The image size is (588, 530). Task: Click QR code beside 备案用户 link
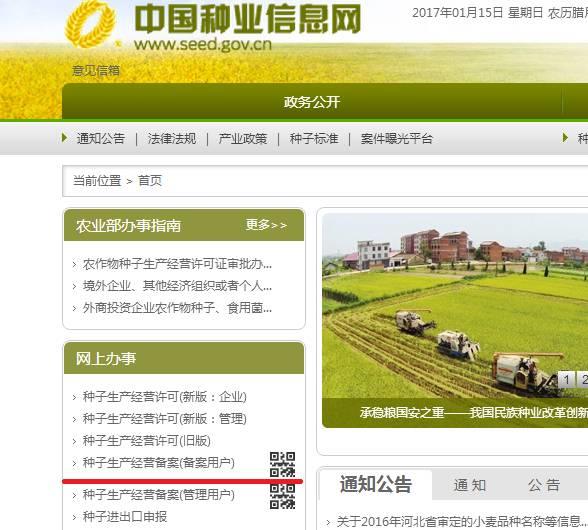tap(282, 464)
